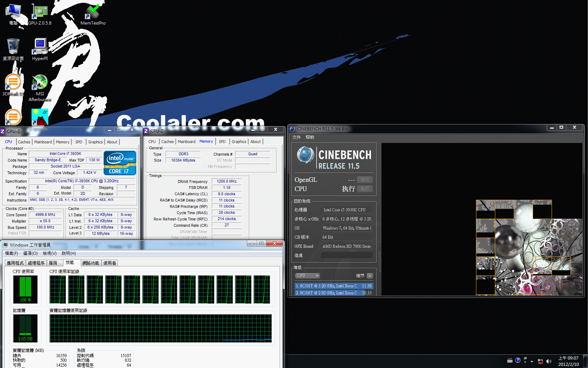Click the Windows 工作管理員 title bar icon

5,245
